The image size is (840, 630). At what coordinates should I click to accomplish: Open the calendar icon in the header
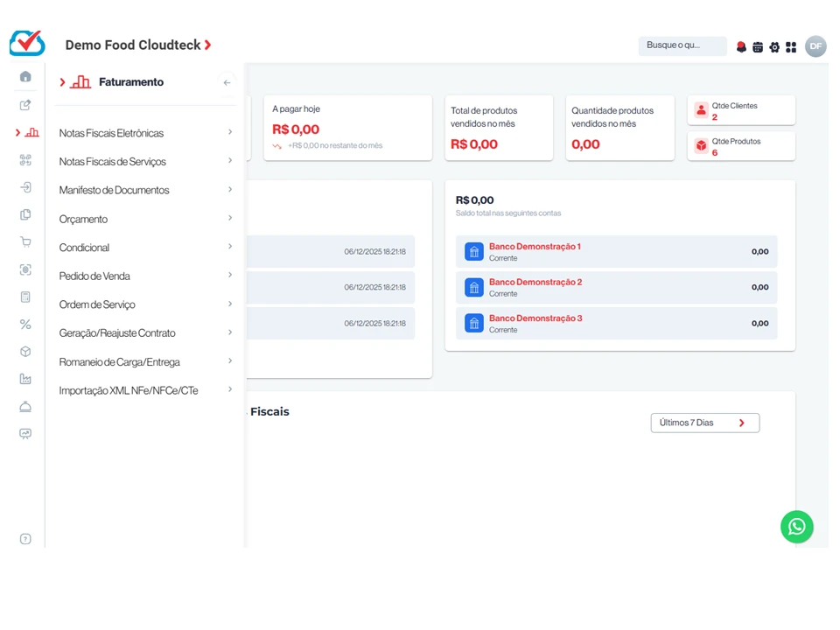(x=758, y=47)
